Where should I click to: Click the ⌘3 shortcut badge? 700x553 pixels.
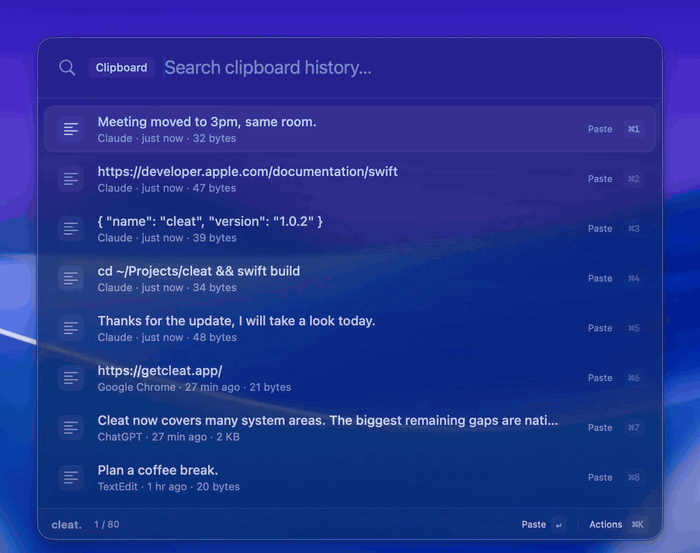click(x=633, y=229)
